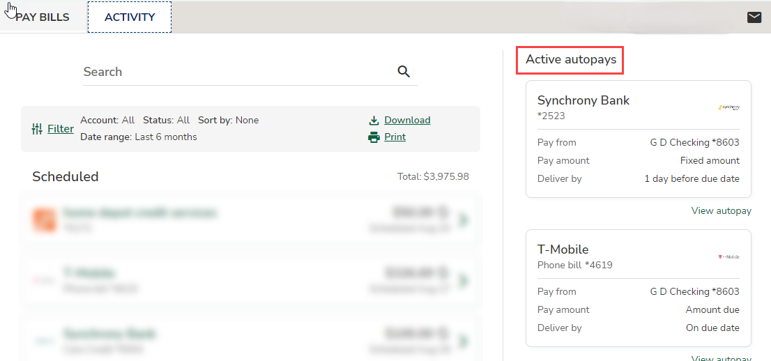Click 'G D Checking *8603' in T-Mobile card
The image size is (771, 361).
point(695,292)
